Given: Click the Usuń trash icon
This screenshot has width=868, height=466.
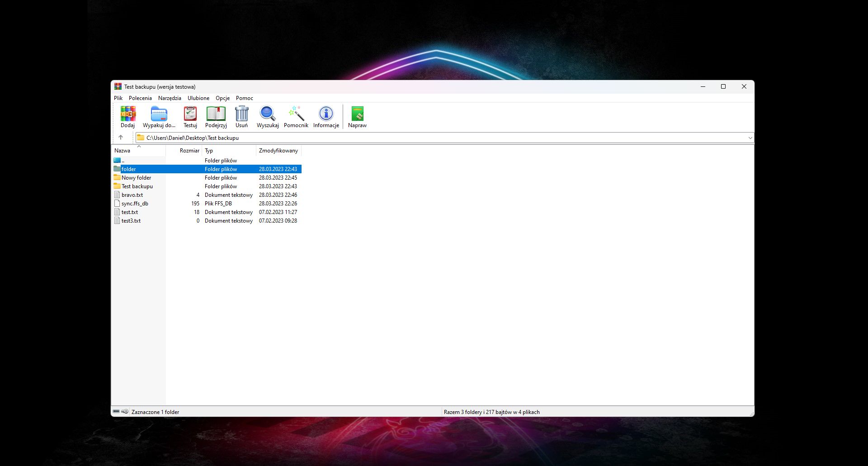Looking at the screenshot, I should pyautogui.click(x=242, y=116).
